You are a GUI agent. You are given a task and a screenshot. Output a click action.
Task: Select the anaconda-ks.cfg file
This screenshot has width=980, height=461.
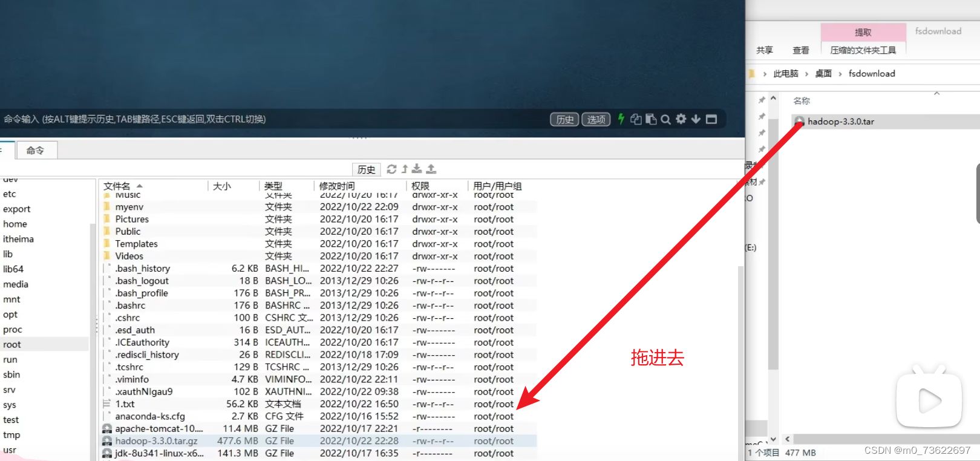tap(150, 416)
